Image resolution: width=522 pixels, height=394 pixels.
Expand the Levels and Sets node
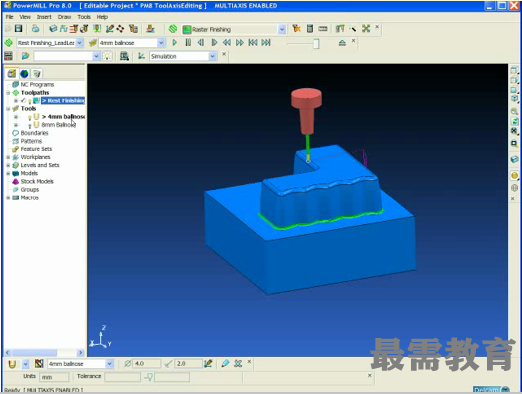click(x=8, y=165)
